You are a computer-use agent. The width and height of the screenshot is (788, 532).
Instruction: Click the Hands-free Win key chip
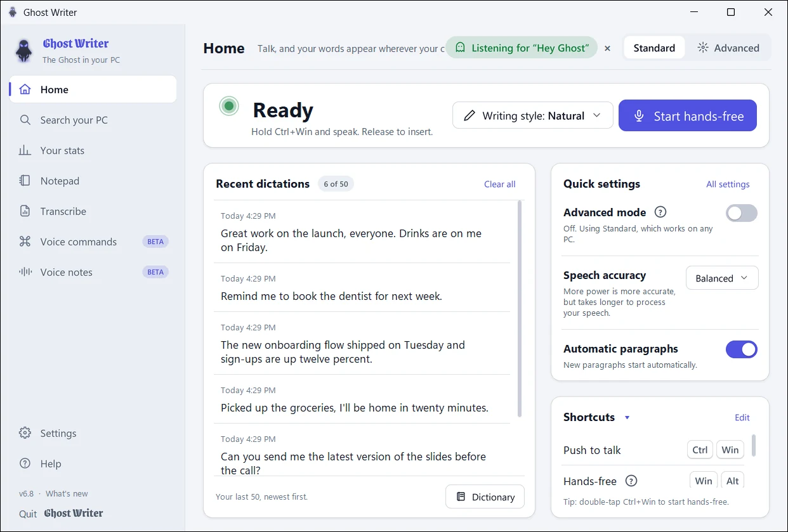(704, 481)
